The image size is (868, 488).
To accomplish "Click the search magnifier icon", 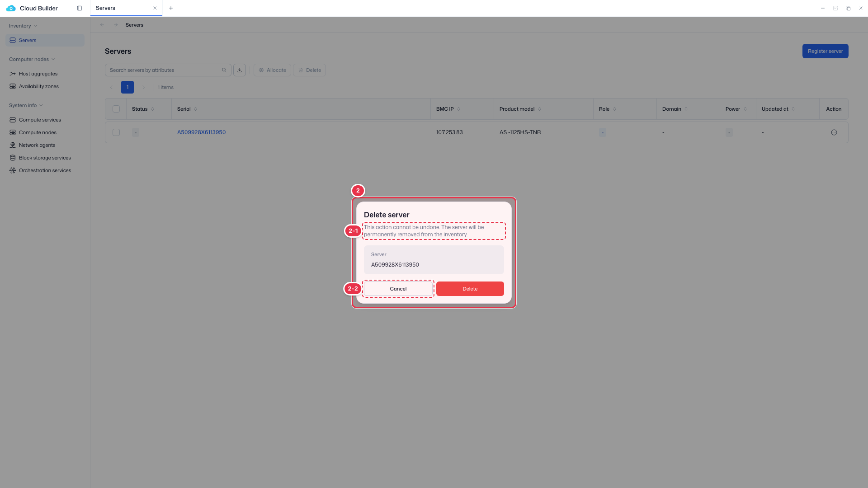I will pyautogui.click(x=224, y=70).
